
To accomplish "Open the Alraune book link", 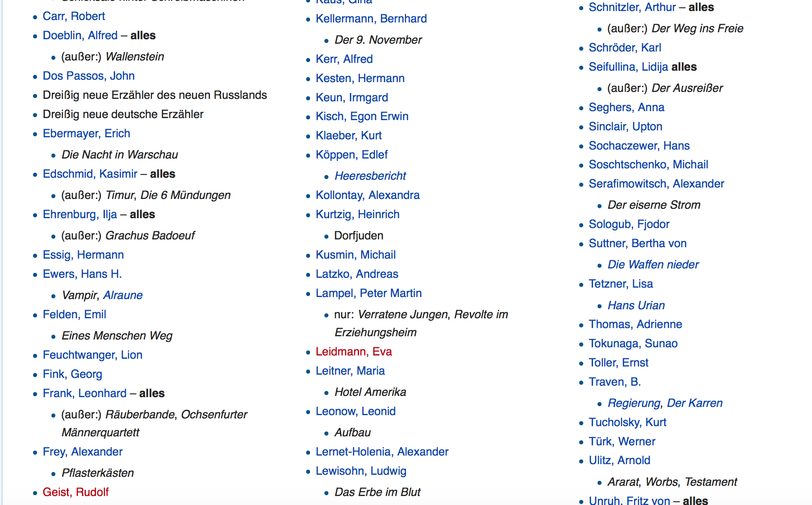I will 123,295.
